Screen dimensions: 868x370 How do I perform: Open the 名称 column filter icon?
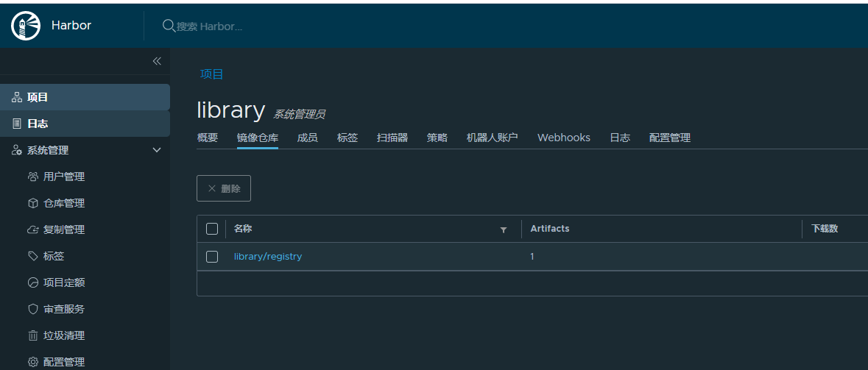pyautogui.click(x=503, y=230)
